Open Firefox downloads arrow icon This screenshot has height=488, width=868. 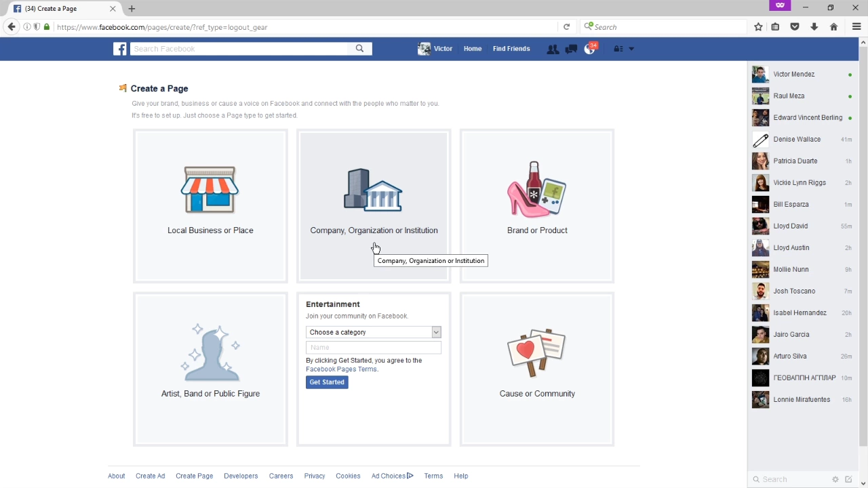[x=814, y=27]
